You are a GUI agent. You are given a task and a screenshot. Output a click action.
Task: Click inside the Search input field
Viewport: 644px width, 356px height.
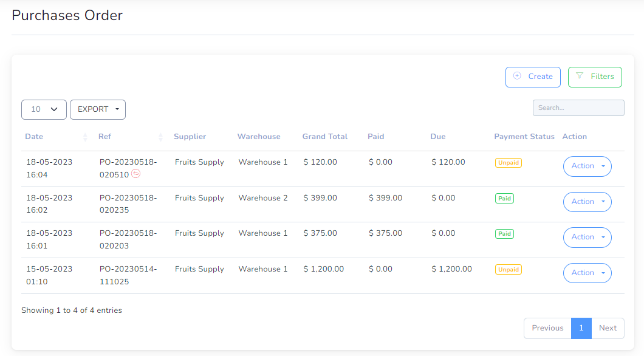pyautogui.click(x=578, y=108)
